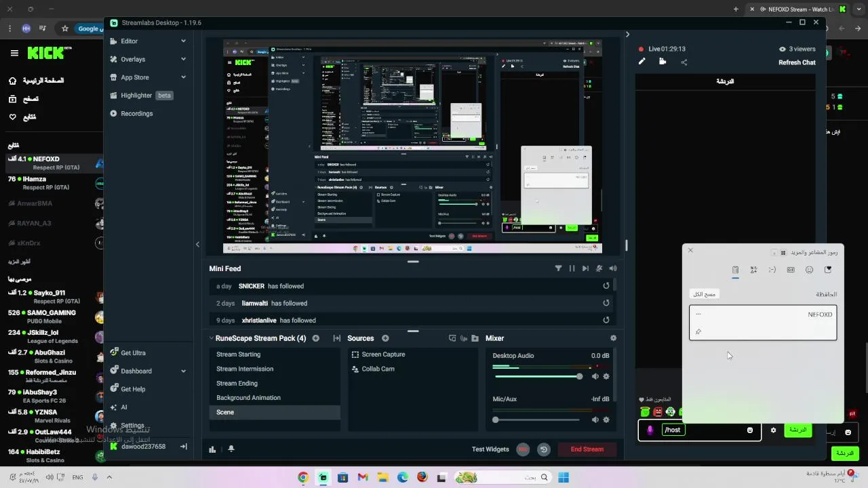The image size is (868, 488).
Task: Open Recordings in Streamlabs sidebar
Action: pyautogui.click(x=136, y=113)
